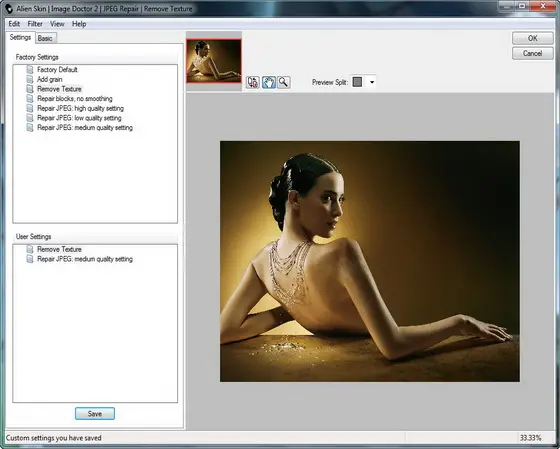Click the Preview Split gray swatch
This screenshot has height=449, width=560.
[357, 82]
